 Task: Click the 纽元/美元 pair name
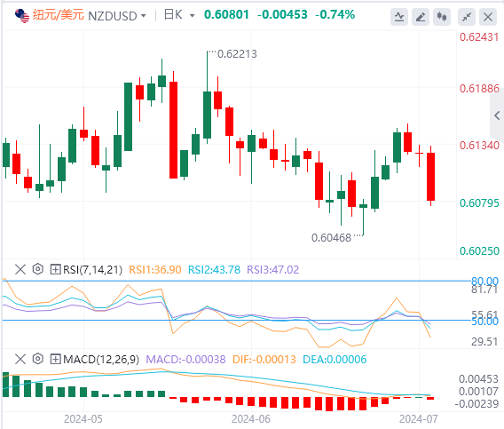coord(59,15)
